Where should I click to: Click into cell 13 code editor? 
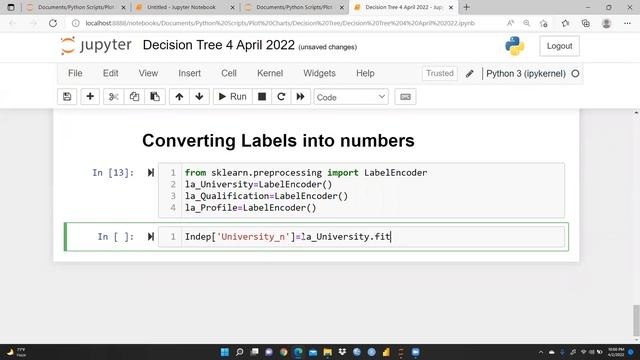coord(372,190)
